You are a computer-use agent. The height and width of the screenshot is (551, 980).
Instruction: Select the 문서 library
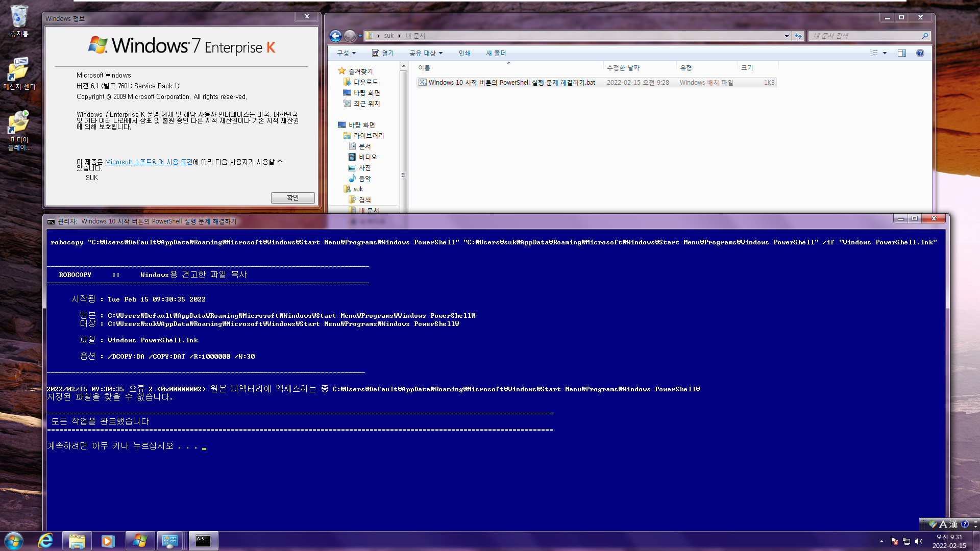point(360,146)
